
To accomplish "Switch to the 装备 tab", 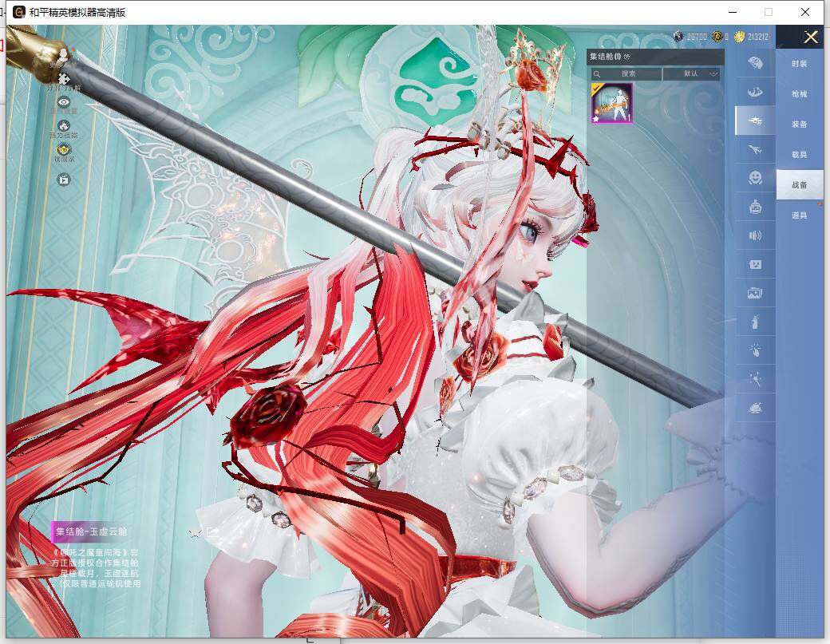I will pos(800,124).
